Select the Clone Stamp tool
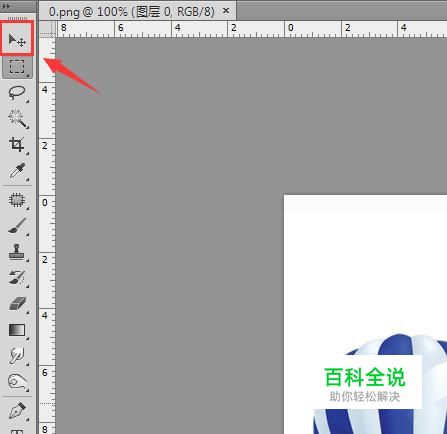The width and height of the screenshot is (447, 434). point(17,252)
